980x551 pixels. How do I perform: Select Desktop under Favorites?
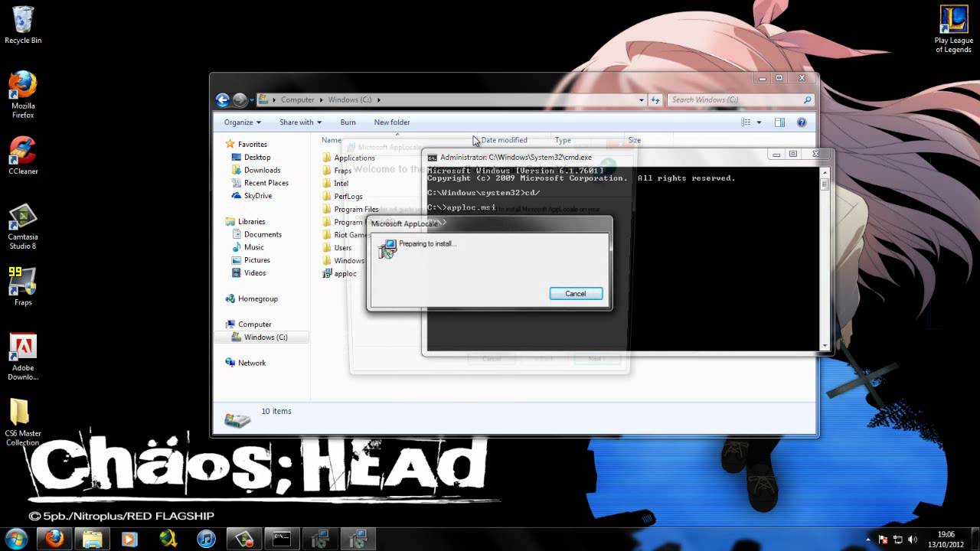click(257, 157)
